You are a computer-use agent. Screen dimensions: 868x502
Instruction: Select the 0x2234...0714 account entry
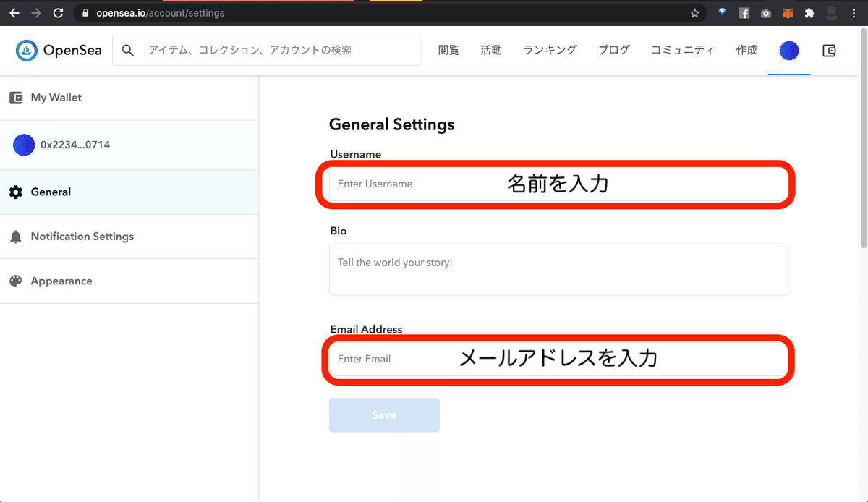coord(75,145)
